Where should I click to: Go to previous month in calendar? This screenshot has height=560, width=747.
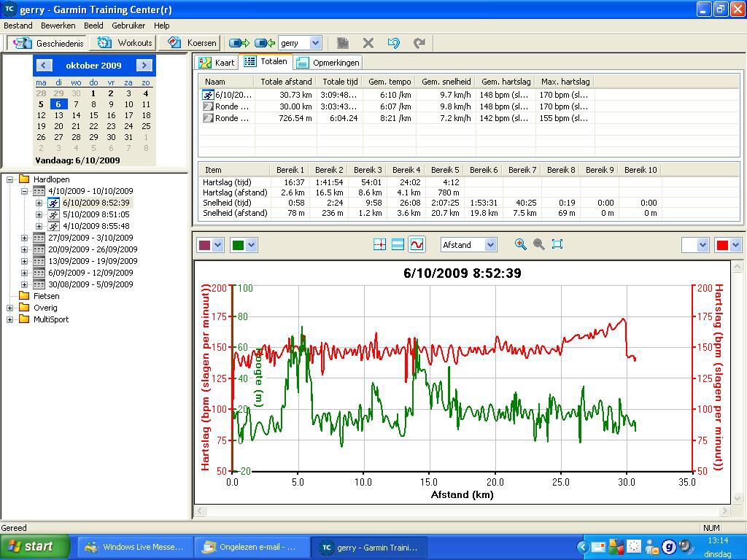(x=43, y=65)
